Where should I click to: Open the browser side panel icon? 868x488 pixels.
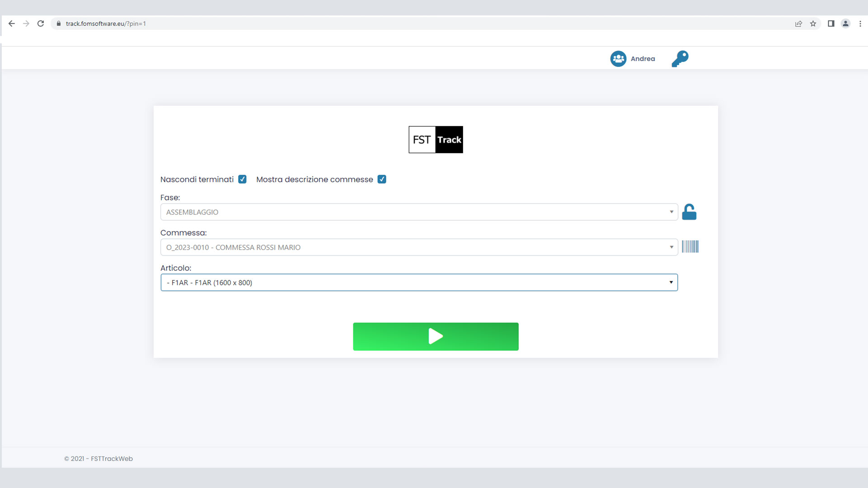831,23
